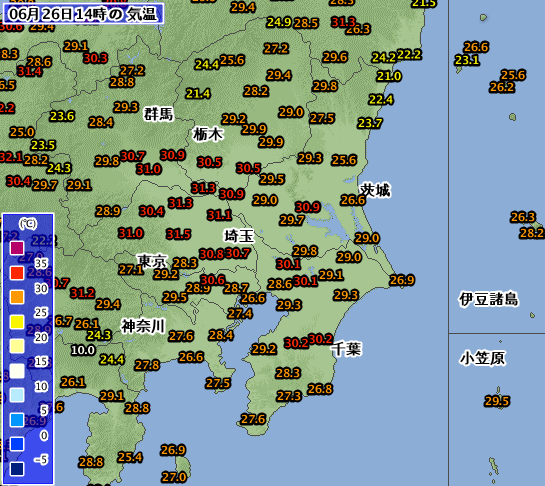This screenshot has width=545, height=486.
Task: Click the 25.0 temperature reading
Action: point(22,132)
